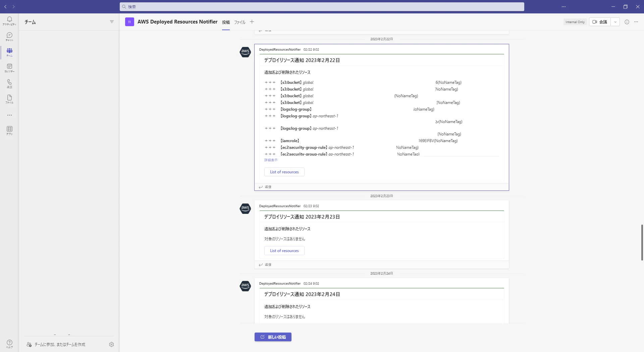
Task: Start a meeting with 会議 button
Action: tap(600, 22)
